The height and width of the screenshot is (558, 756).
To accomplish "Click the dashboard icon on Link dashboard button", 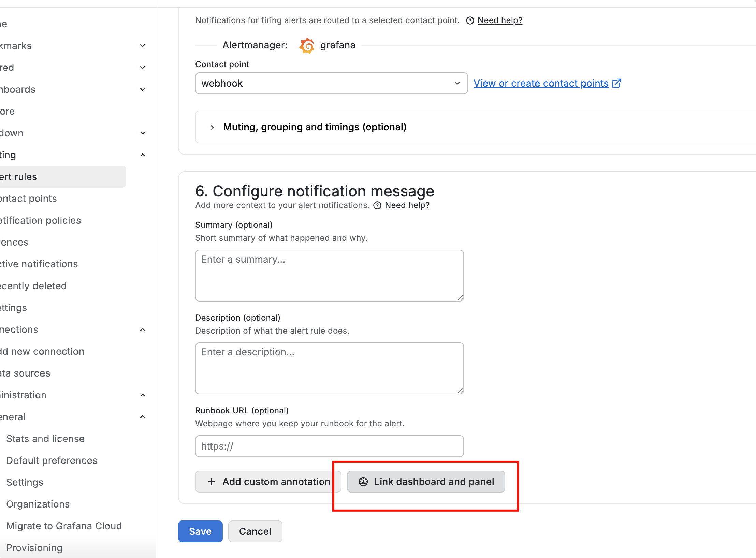I will [363, 482].
